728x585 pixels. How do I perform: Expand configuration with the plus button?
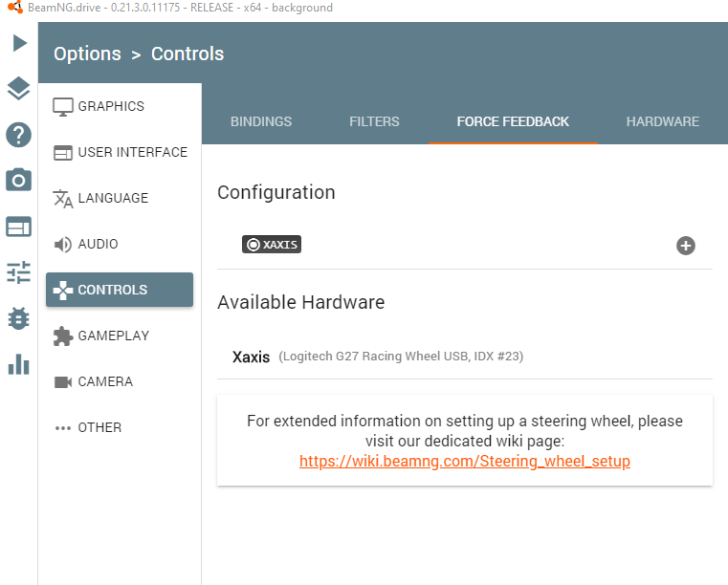(686, 246)
